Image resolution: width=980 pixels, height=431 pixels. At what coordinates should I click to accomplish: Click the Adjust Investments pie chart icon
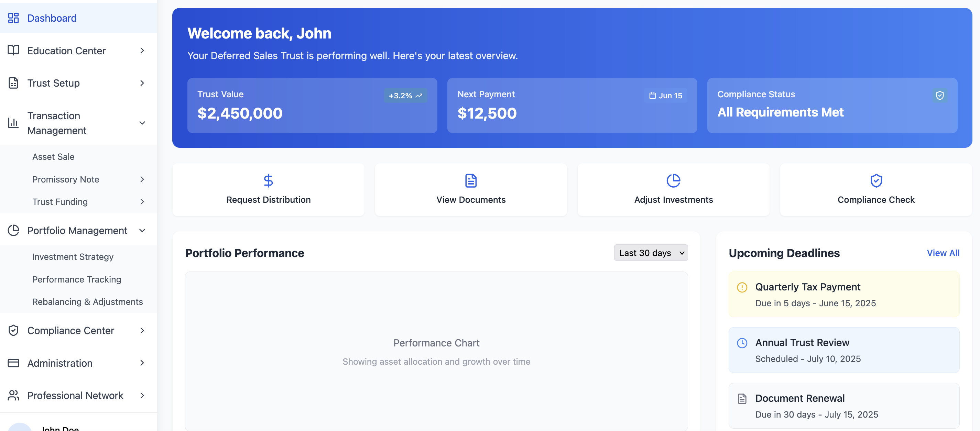(x=673, y=181)
